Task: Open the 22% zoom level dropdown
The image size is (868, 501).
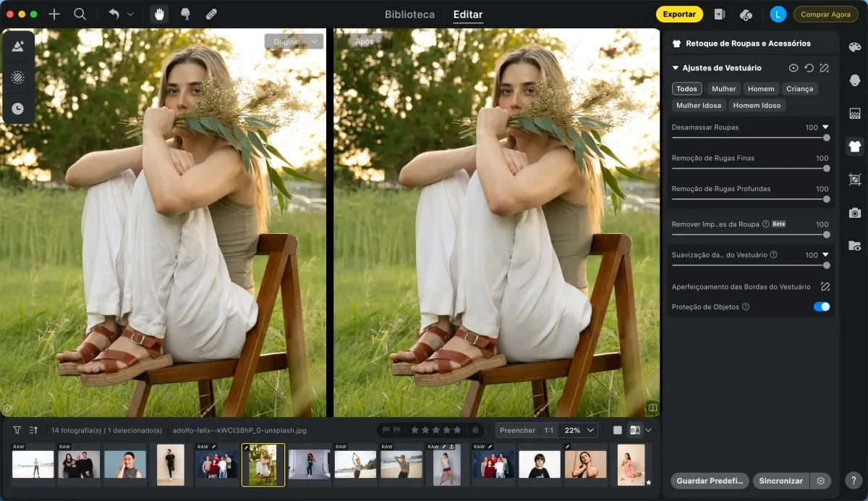Action: (x=579, y=430)
